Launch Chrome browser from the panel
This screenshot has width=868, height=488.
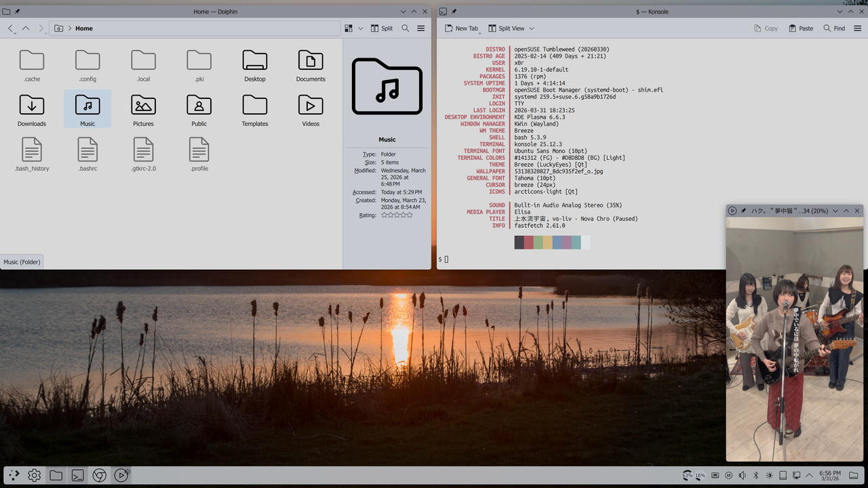[x=100, y=476]
